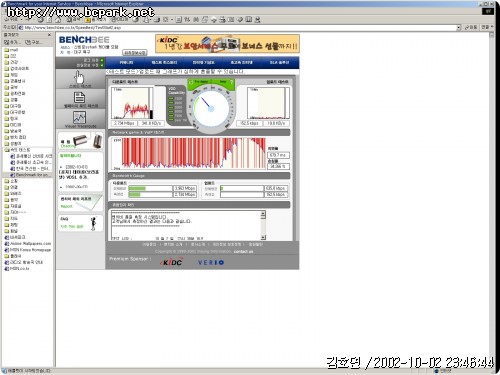Click the question mark Help icon above the gauge
This screenshot has width=500, height=375.
[x=231, y=82]
